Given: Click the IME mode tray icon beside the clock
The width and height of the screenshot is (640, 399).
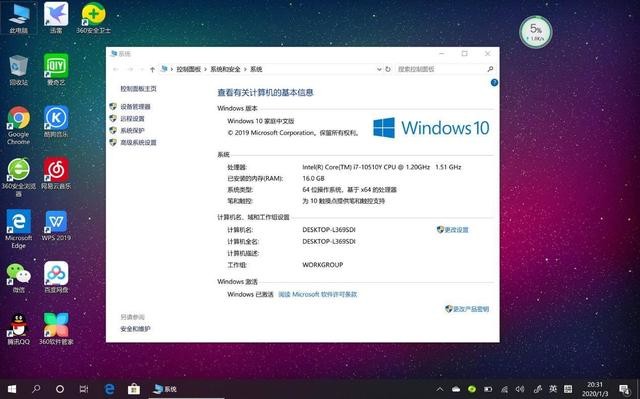Looking at the screenshot, I should click(568, 389).
